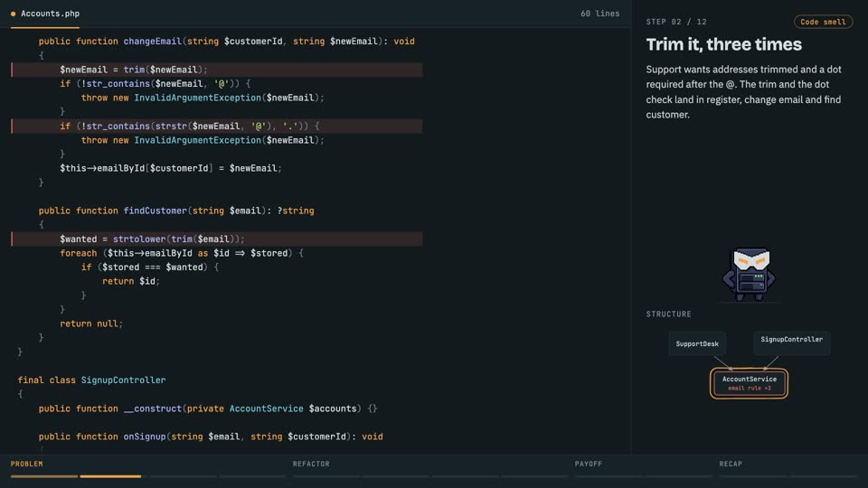Click the Code smell badge

[x=823, y=22]
